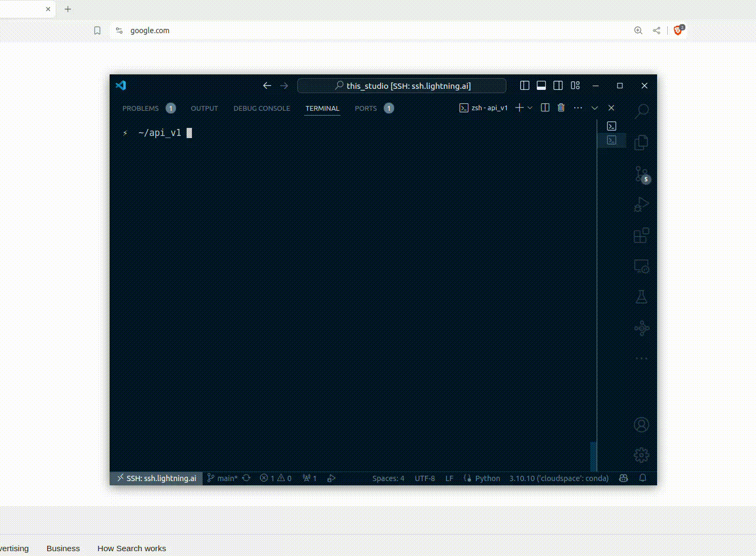Open Manage settings gear
This screenshot has width=756, height=556.
(x=642, y=455)
